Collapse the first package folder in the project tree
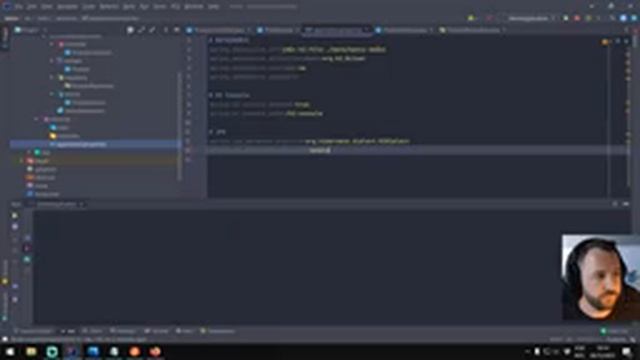 [x=52, y=44]
